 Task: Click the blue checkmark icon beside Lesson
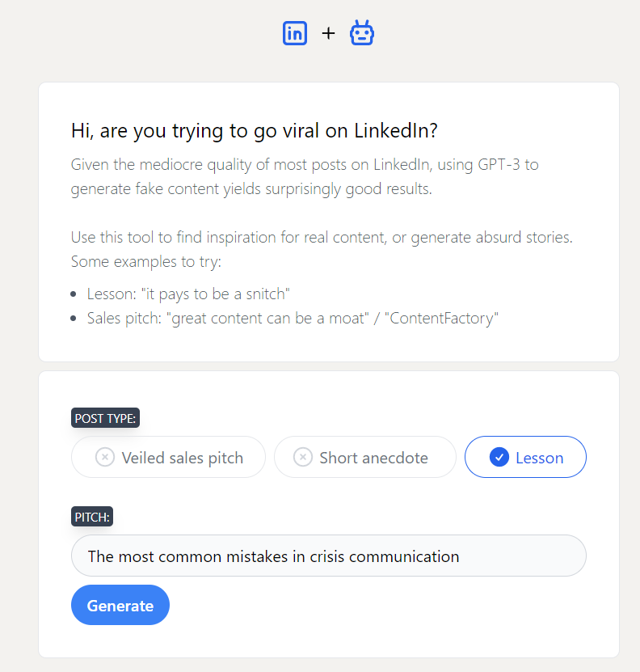coord(499,458)
